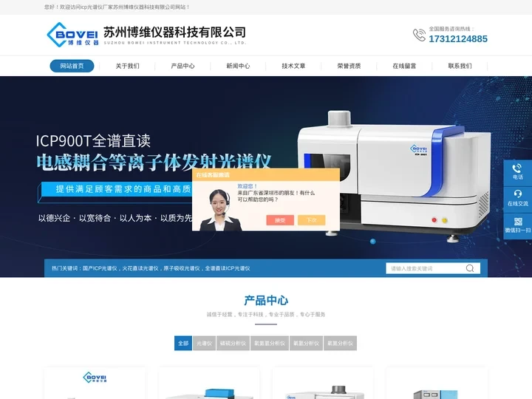Decline chat with the 下次 button
The width and height of the screenshot is (532, 399).
click(312, 220)
